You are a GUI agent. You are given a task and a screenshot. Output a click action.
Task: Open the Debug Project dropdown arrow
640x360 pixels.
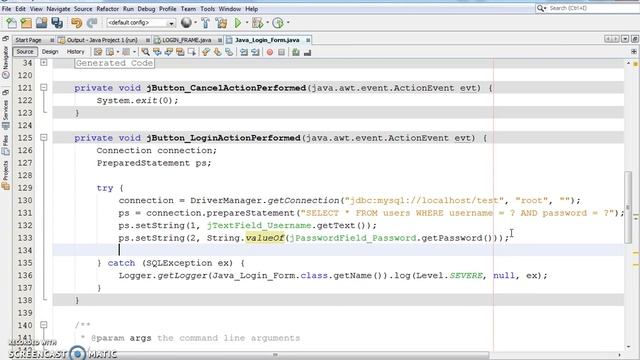tap(267, 23)
